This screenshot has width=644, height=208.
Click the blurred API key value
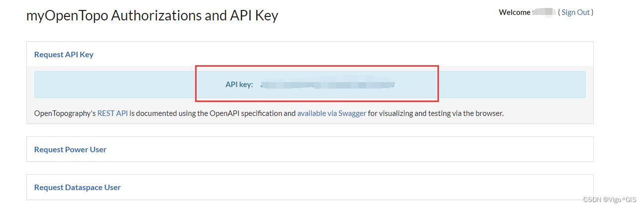(327, 85)
